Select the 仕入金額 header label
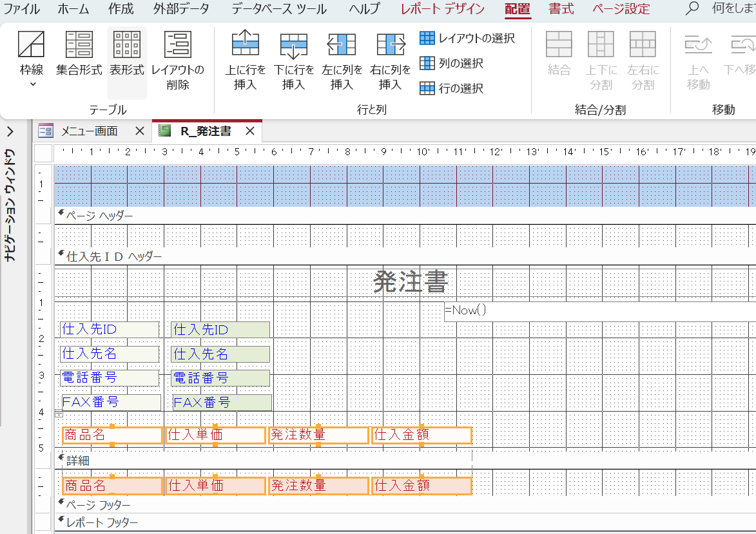The image size is (756, 534). coord(422,435)
